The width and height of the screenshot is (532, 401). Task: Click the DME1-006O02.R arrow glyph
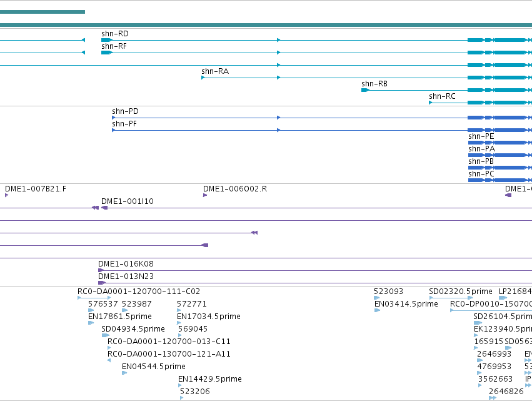205,195
